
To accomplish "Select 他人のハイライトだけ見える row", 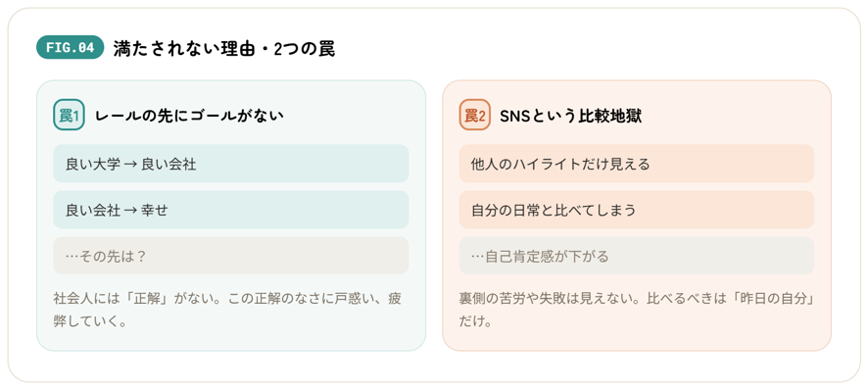I will [x=637, y=164].
